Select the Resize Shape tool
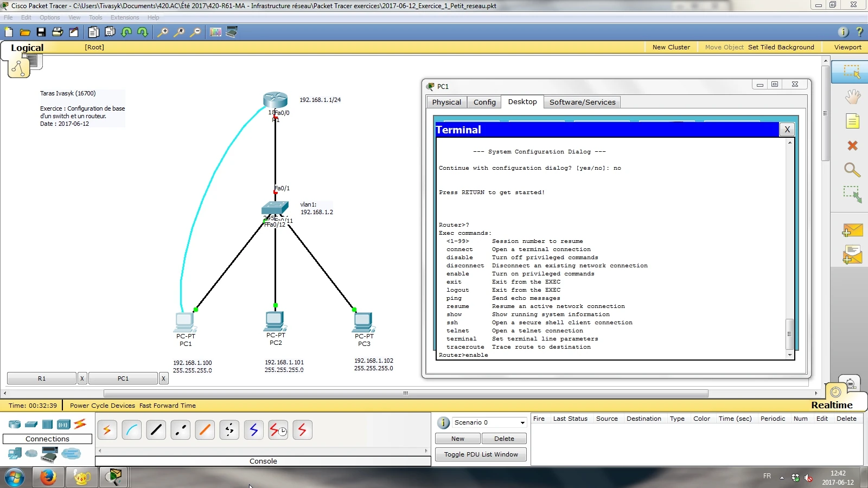 [x=852, y=194]
